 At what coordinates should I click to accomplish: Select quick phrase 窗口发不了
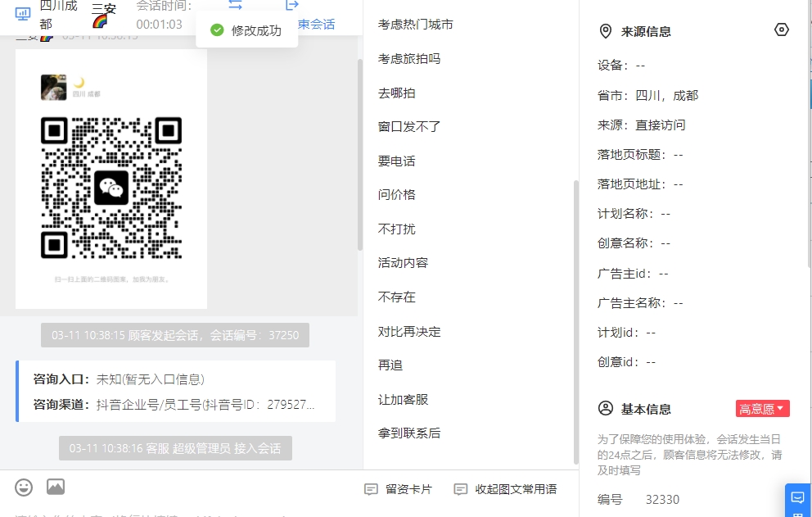409,126
